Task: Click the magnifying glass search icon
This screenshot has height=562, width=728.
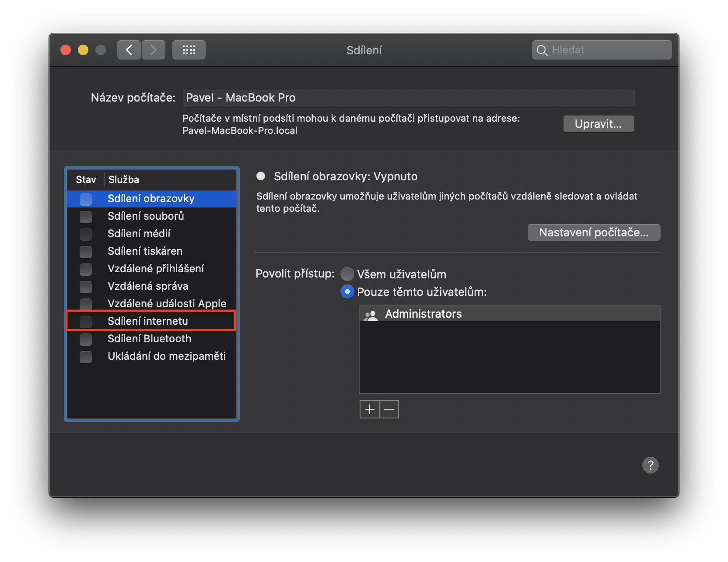Action: [x=542, y=50]
